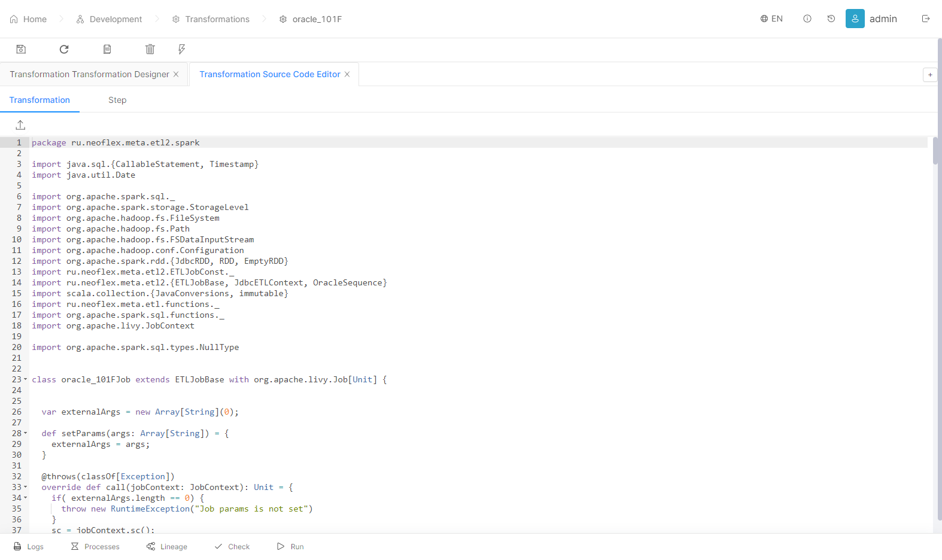Click the Run button

[x=290, y=546]
